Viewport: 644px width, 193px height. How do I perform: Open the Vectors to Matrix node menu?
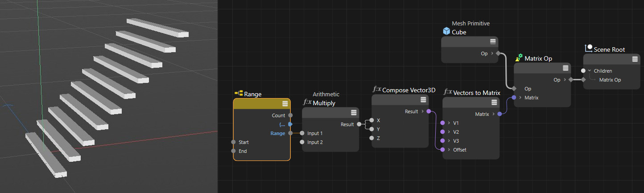click(x=494, y=102)
